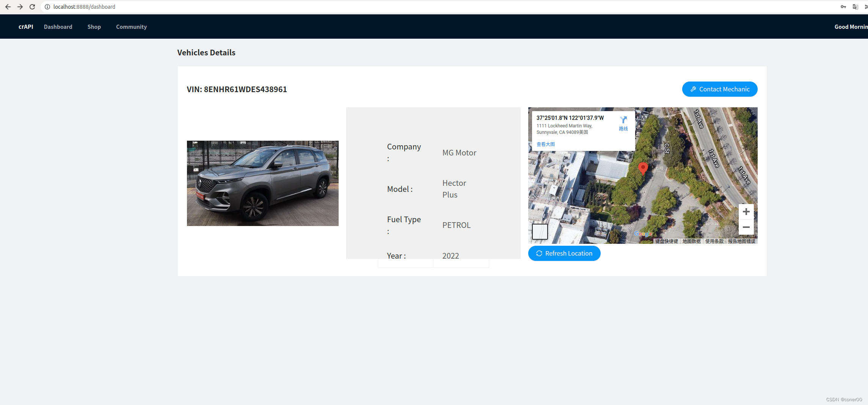Go back with the browser back arrow
The width and height of the screenshot is (868, 405).
coord(8,7)
